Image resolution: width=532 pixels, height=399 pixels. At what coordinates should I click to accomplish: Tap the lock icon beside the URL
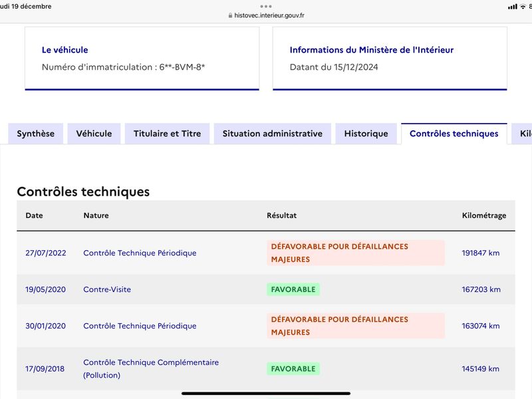point(230,15)
